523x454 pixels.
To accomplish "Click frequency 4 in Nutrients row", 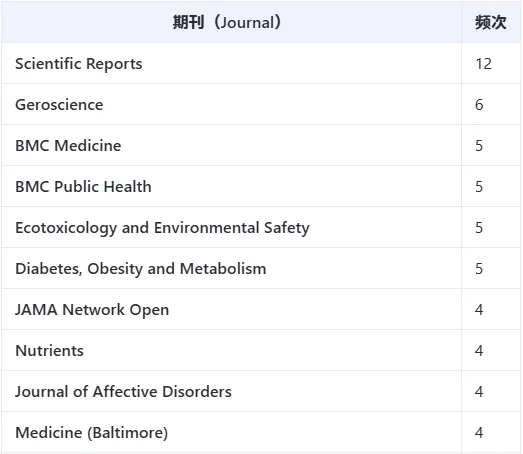I will tap(479, 351).
